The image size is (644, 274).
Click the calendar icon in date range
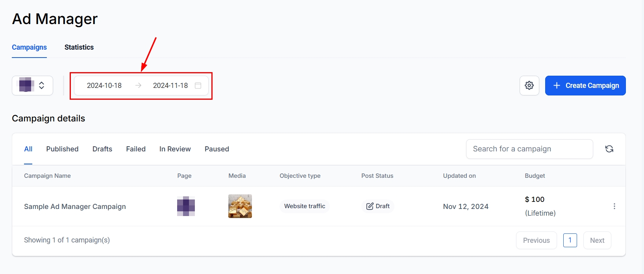[198, 86]
